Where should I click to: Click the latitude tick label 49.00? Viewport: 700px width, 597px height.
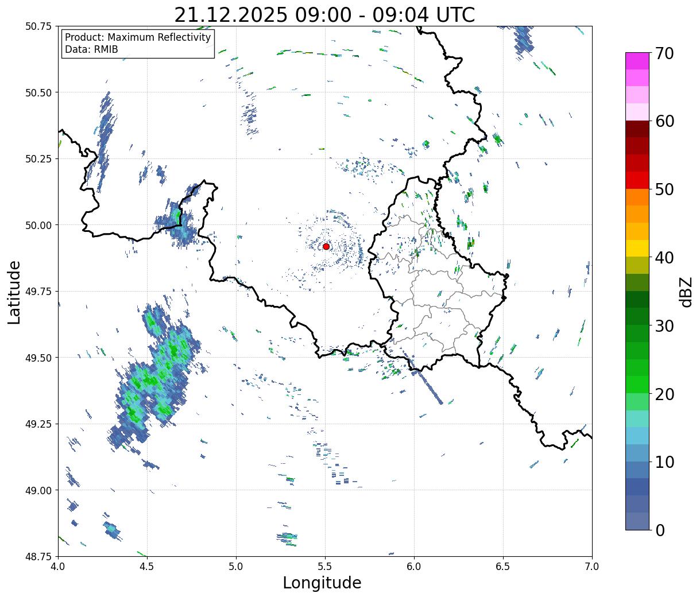38,490
